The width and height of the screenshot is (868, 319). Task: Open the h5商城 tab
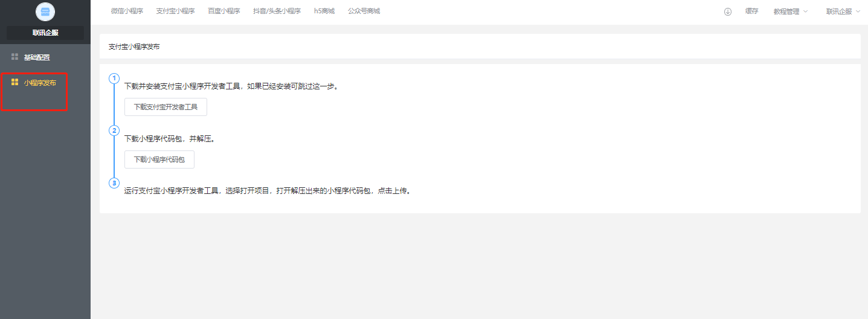(324, 11)
